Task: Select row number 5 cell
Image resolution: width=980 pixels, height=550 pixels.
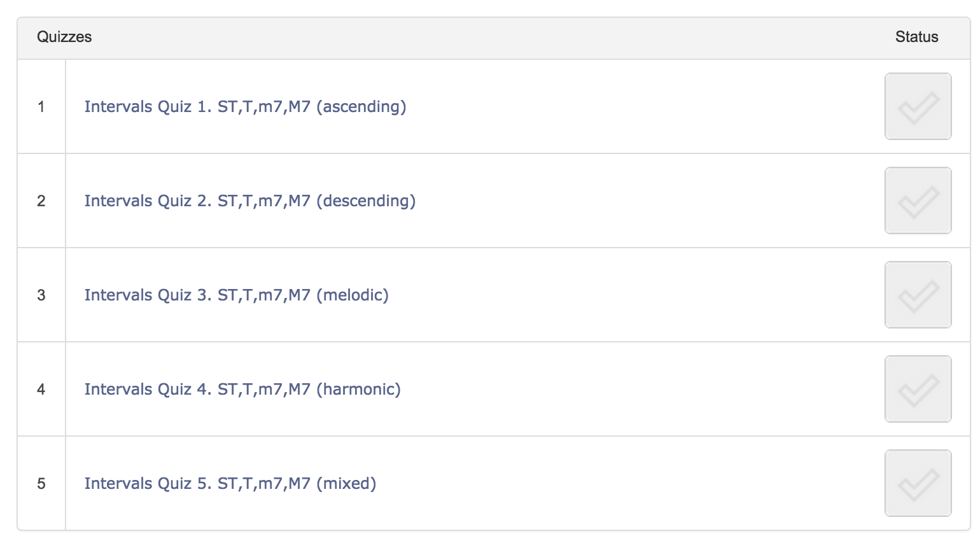Action: (x=41, y=483)
